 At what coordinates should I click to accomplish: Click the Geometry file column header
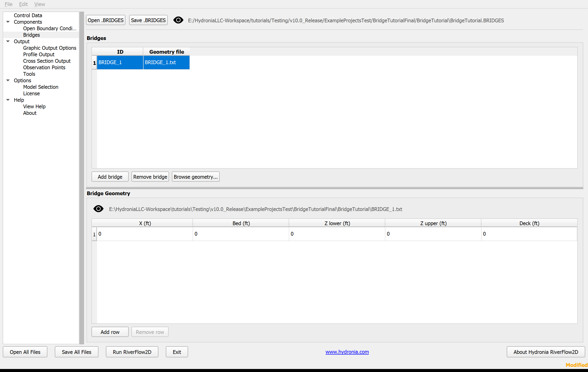click(167, 52)
